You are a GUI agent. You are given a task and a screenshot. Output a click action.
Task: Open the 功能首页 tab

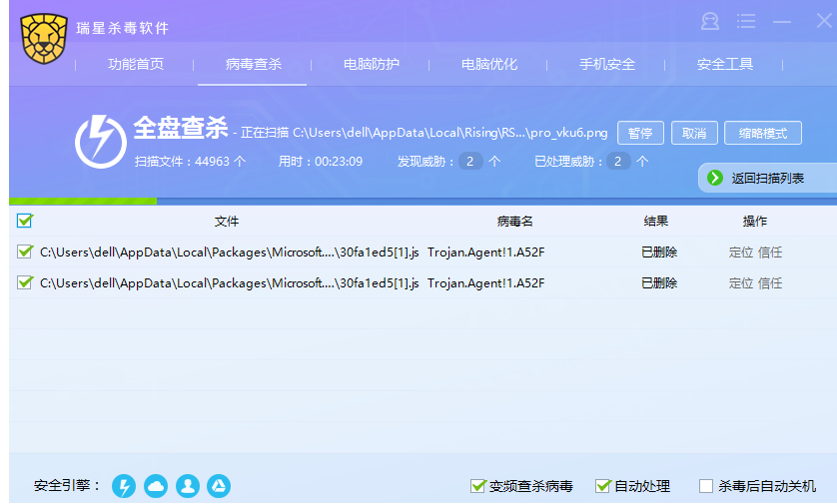point(136,64)
